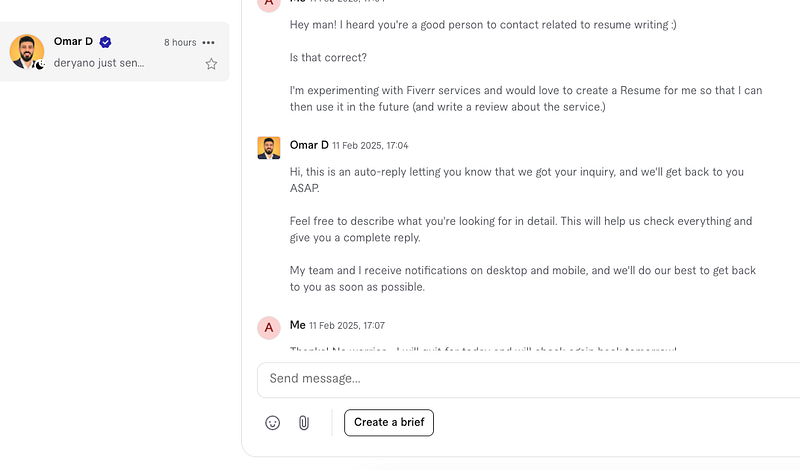
Task: Click the Omar D name in conversation list
Action: point(73,41)
